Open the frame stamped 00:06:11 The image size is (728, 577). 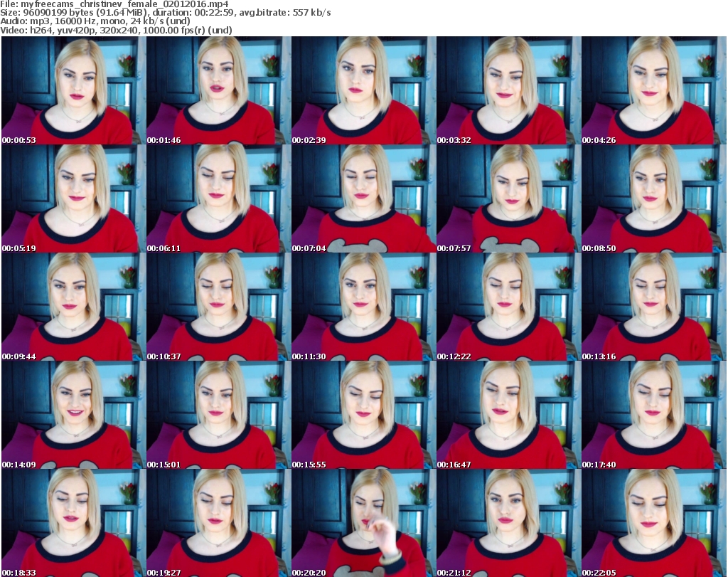tap(218, 198)
